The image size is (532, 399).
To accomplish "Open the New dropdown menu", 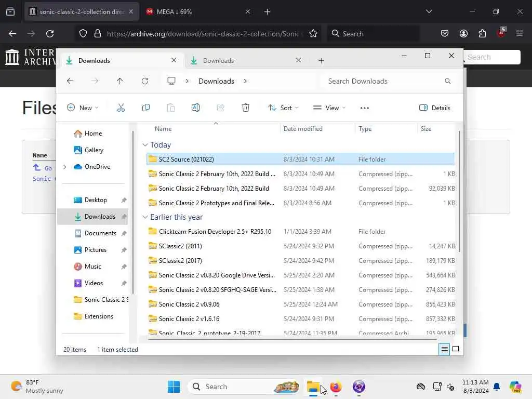I will (x=83, y=108).
